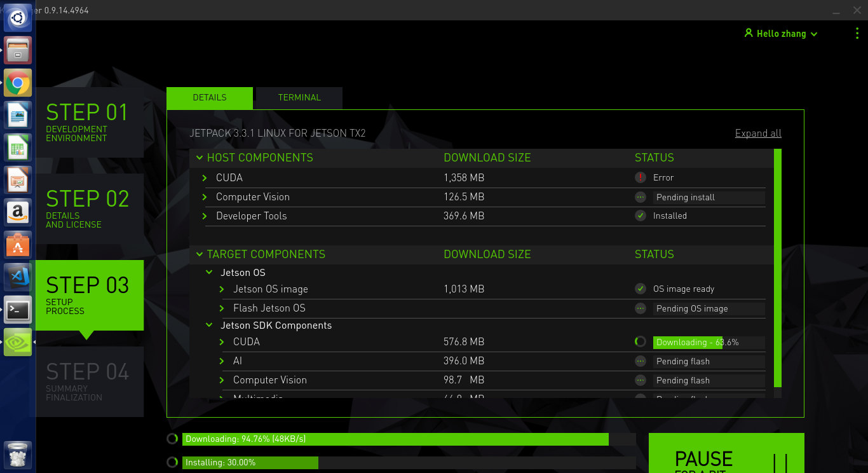Click the 1,013 MB size of Jetson OS image
The width and height of the screenshot is (868, 473).
(x=464, y=289)
